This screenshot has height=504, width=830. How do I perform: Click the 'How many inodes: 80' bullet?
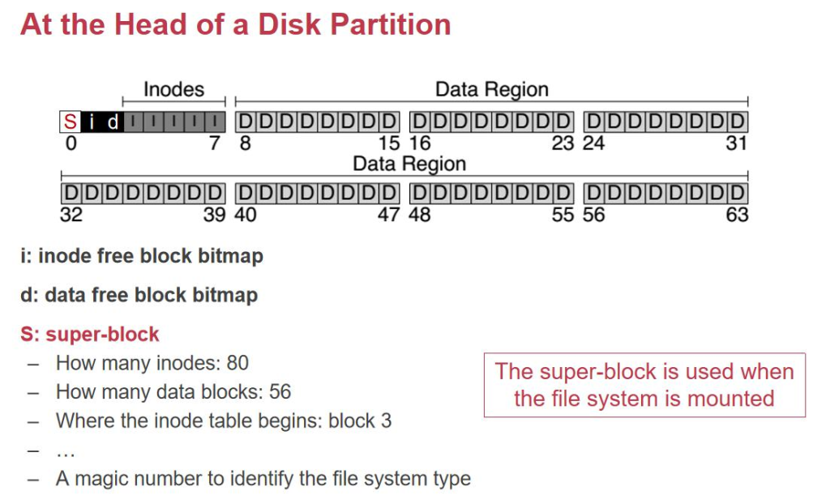coord(152,363)
